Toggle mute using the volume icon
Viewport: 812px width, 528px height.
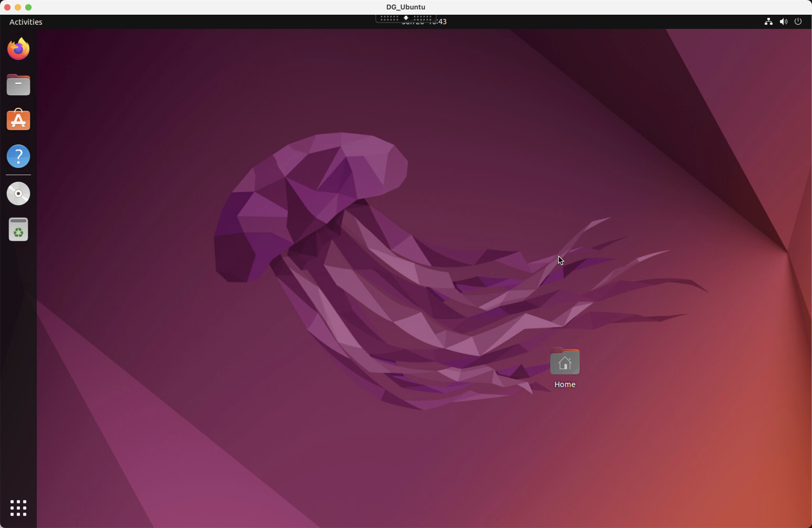[783, 22]
